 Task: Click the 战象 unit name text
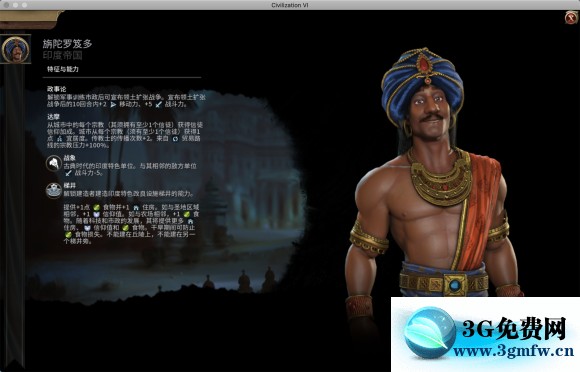(70, 158)
